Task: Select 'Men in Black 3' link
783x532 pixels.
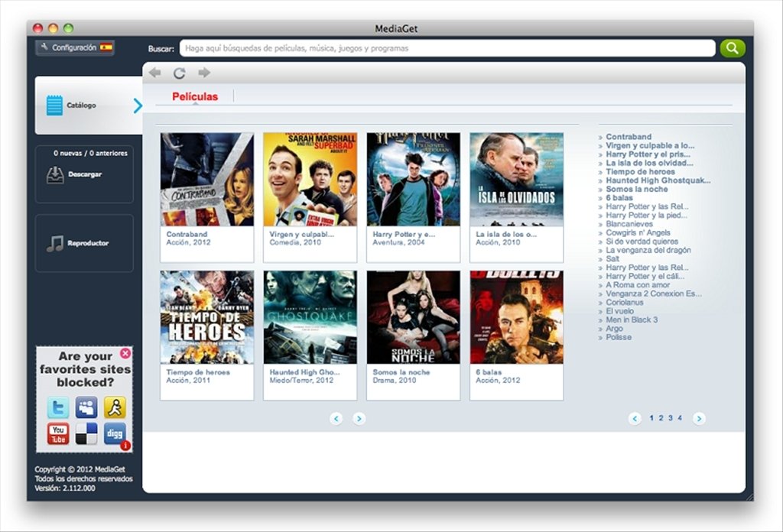Action: pyautogui.click(x=632, y=320)
